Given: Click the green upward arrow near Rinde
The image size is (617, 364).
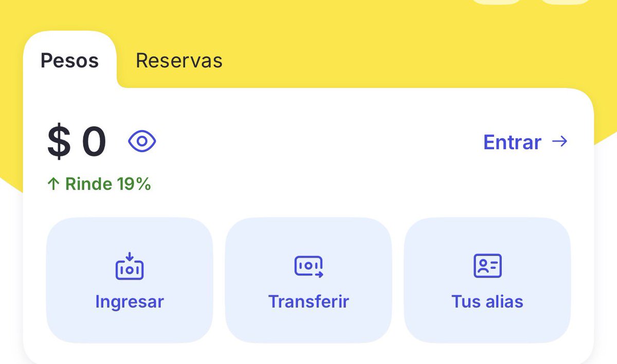Looking at the screenshot, I should click(53, 184).
